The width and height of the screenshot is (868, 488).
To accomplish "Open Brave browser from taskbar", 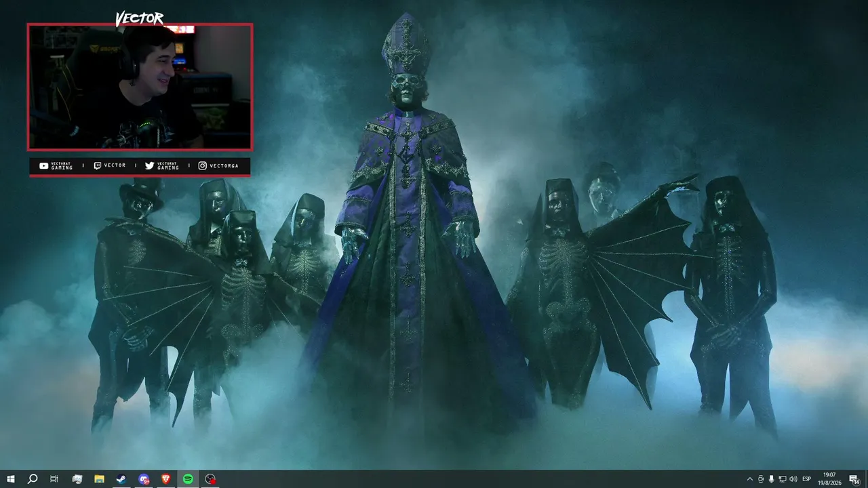I will click(166, 479).
